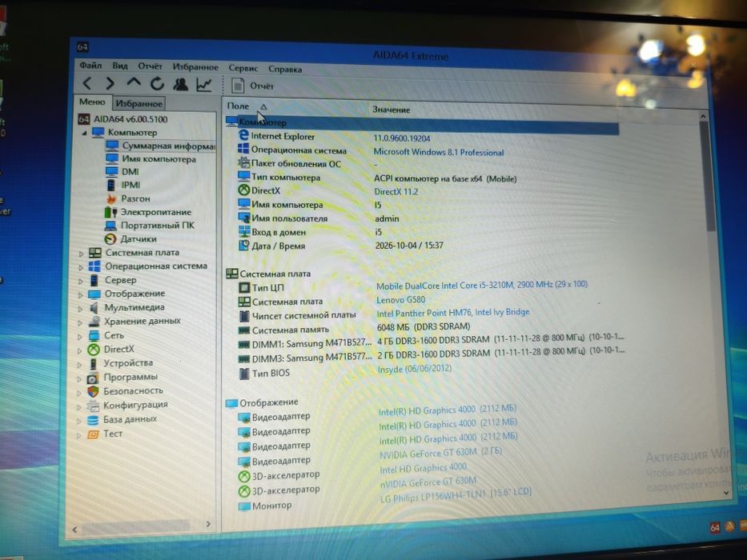The image size is (747, 560).
Task: Expand the Операционная система tree node
Action: coord(81,268)
